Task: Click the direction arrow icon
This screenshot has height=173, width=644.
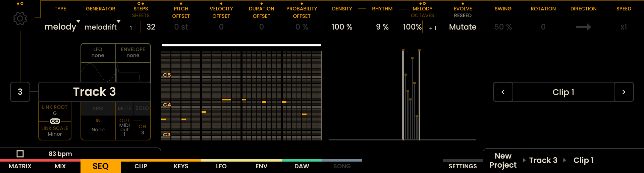Action: pyautogui.click(x=583, y=27)
